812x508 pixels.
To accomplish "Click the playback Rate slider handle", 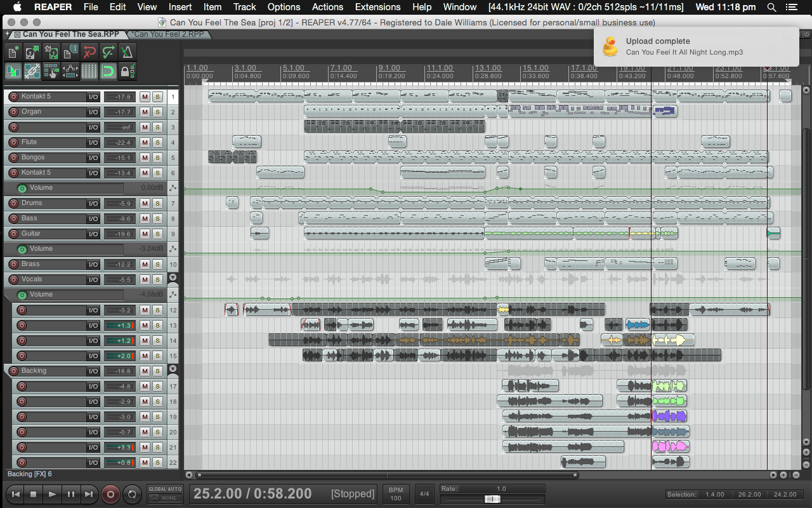I will 492,499.
